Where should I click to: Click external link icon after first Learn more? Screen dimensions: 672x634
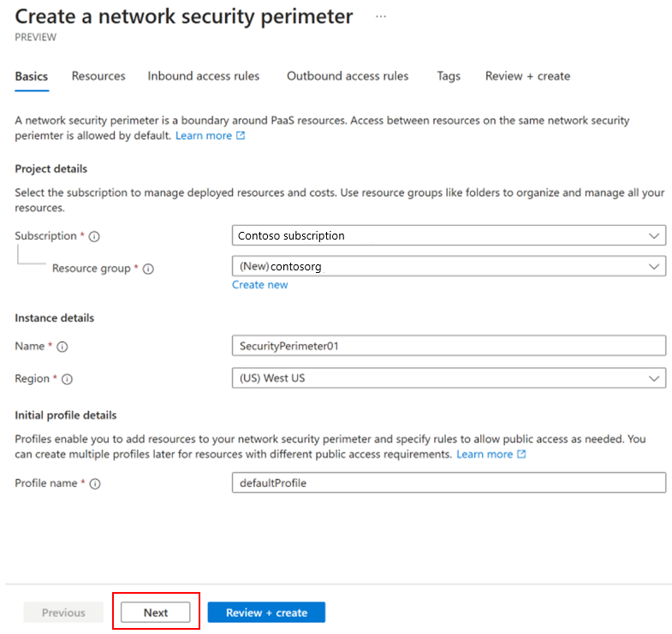(x=241, y=135)
